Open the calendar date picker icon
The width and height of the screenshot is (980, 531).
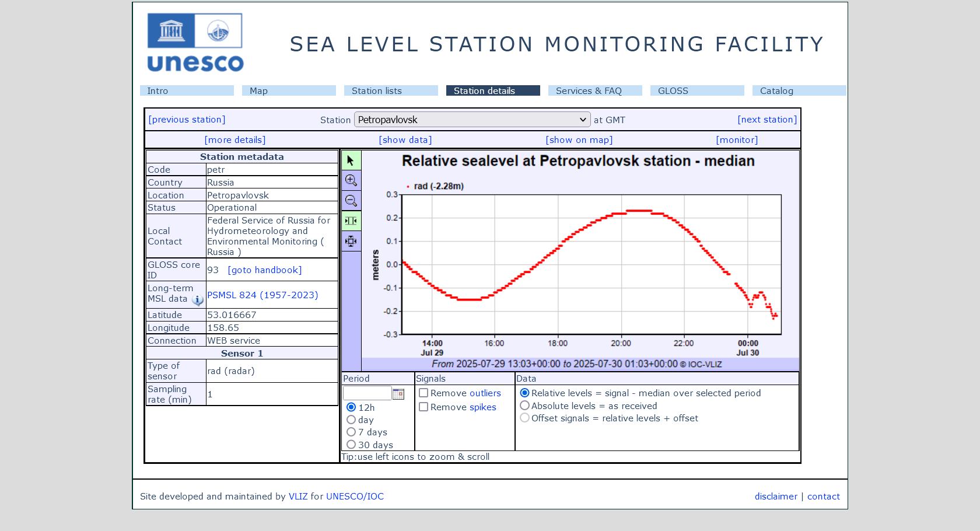pos(398,394)
